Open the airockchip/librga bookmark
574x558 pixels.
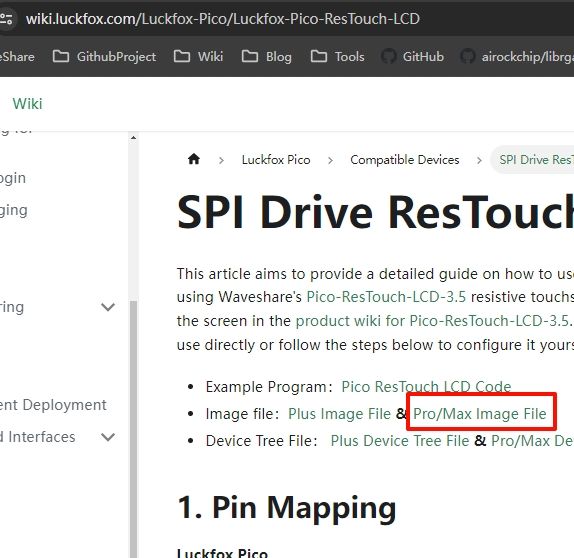tap(517, 57)
